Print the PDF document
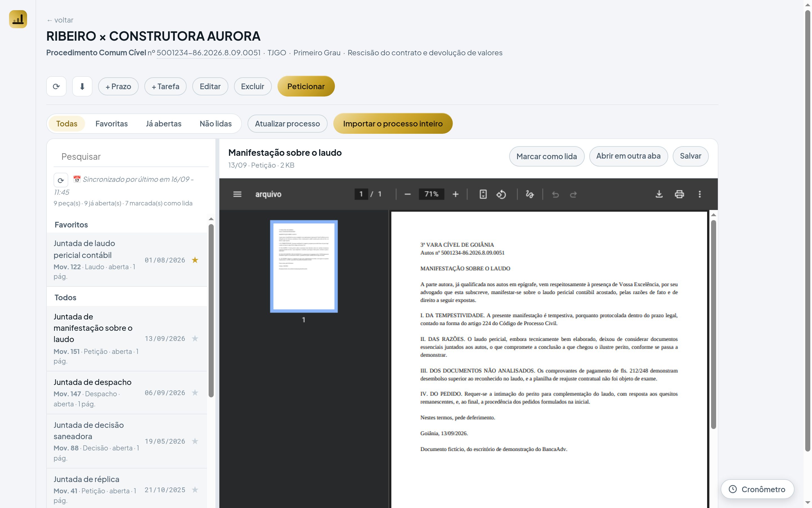812x508 pixels. [x=679, y=194]
